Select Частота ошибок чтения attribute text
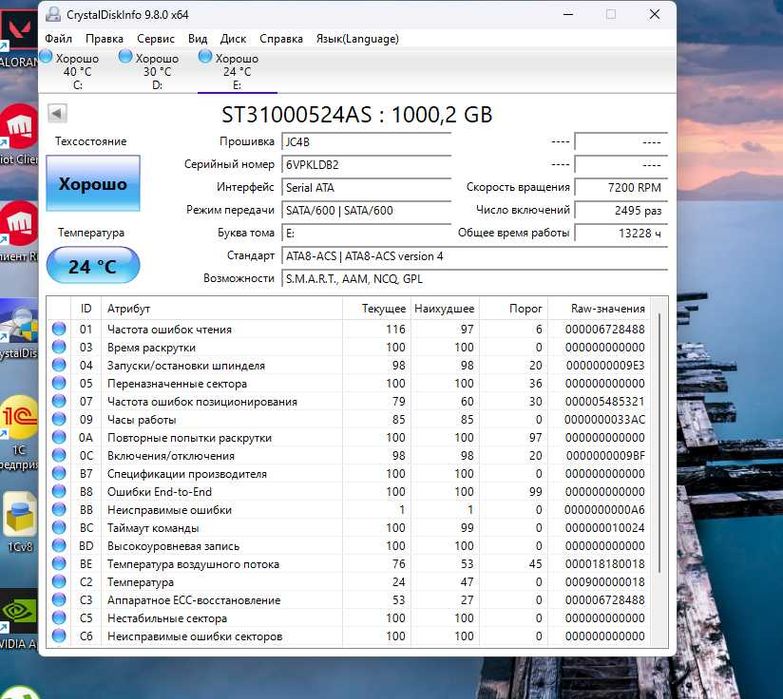 (169, 330)
